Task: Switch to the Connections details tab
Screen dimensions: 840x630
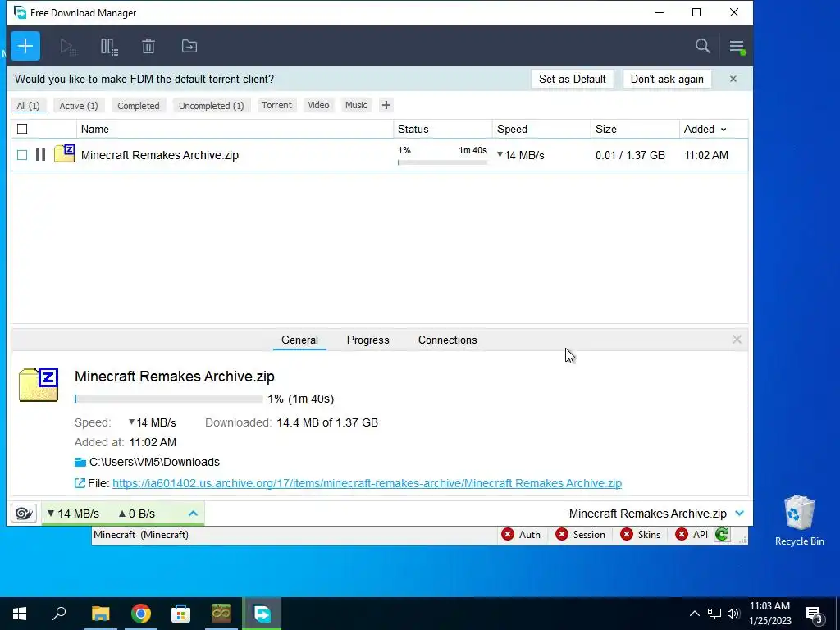Action: point(447,340)
